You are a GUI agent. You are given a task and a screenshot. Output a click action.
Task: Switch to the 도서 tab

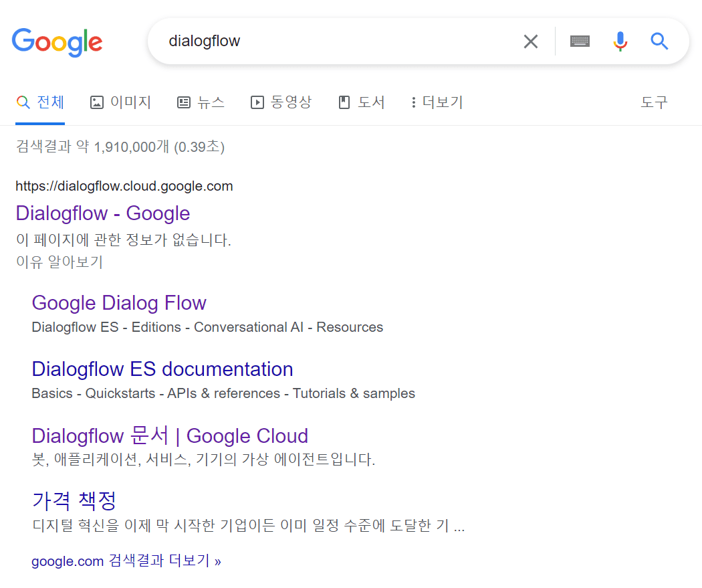coord(361,102)
